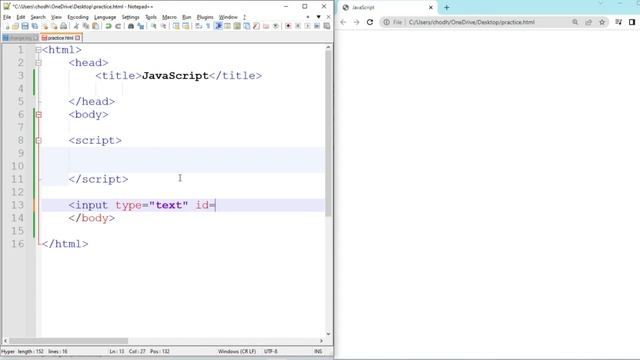
Task: Click the Open file toolbar icon
Action: [x=16, y=26]
